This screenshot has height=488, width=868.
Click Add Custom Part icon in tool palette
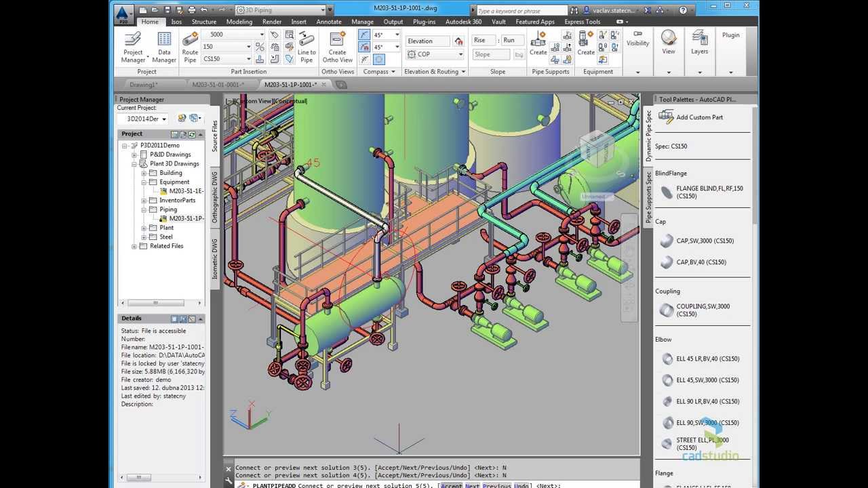(x=666, y=117)
